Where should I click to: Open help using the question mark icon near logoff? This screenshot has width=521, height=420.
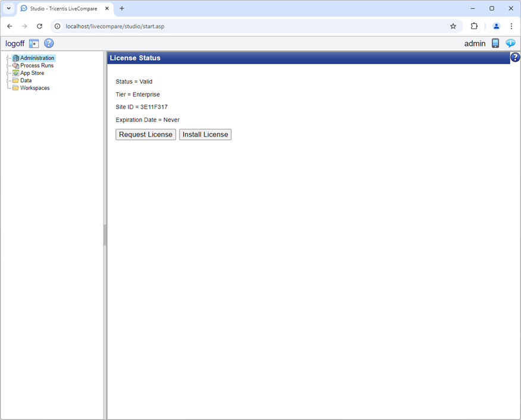click(48, 43)
